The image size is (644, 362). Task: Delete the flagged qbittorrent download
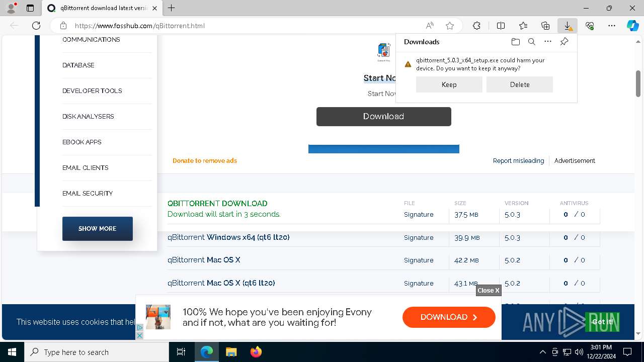[520, 84]
